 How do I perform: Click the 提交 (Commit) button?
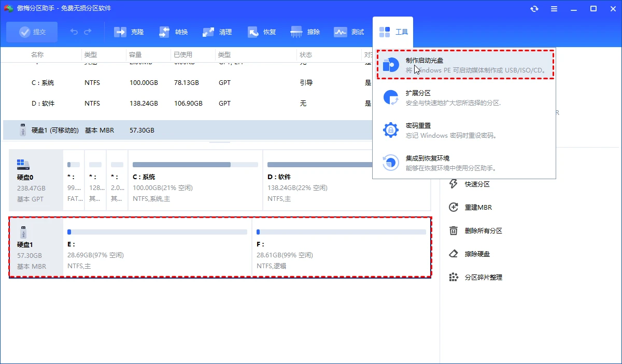click(x=32, y=32)
